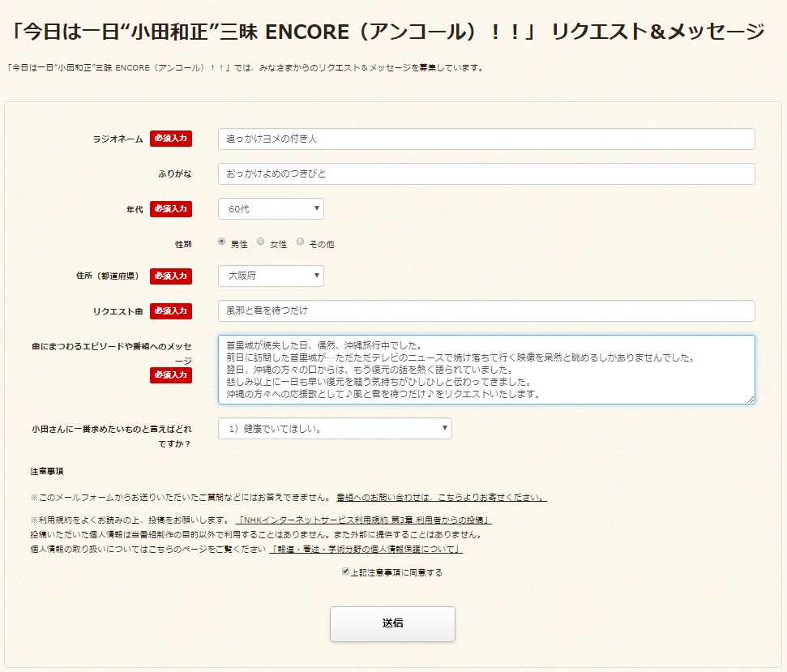Open the NHKインターネットサービス利用規約 link

[x=363, y=520]
